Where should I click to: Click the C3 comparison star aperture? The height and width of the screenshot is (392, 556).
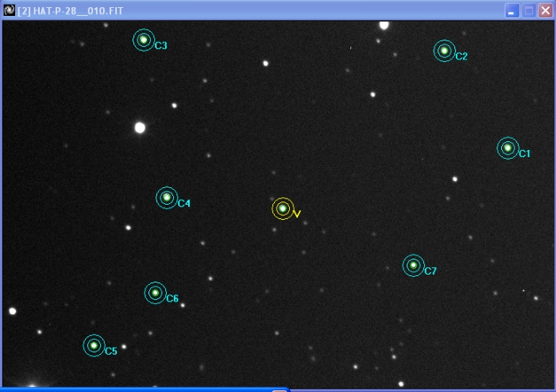coord(143,40)
